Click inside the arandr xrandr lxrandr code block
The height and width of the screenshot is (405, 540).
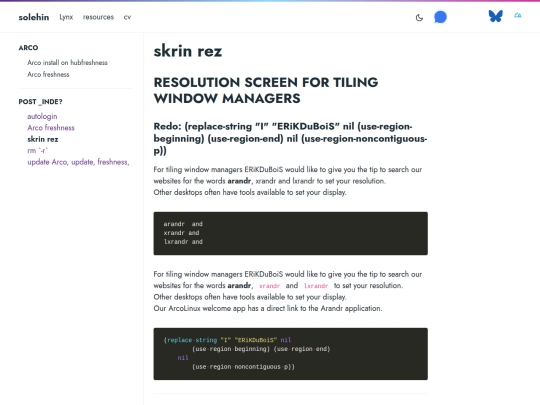[291, 233]
